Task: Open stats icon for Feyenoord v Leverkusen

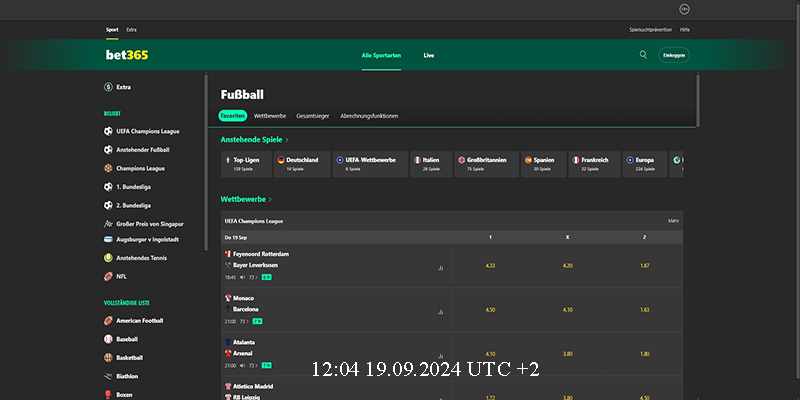Action: click(x=440, y=268)
